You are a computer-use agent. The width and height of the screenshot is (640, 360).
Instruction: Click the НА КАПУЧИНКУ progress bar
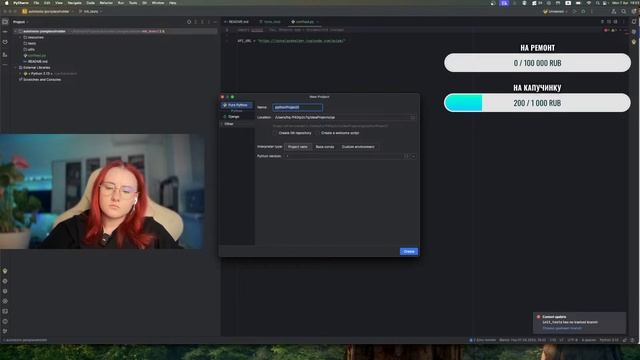point(537,103)
